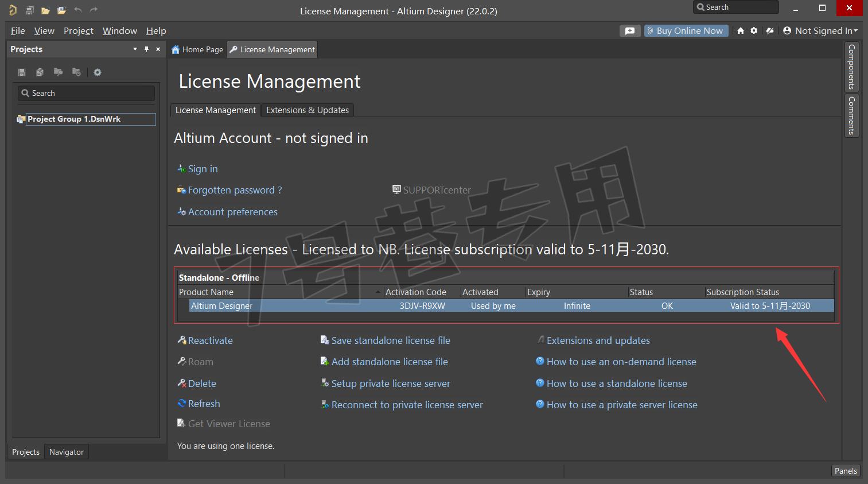The width and height of the screenshot is (868, 484).
Task: Click the Add standalone license file icon
Action: point(325,362)
